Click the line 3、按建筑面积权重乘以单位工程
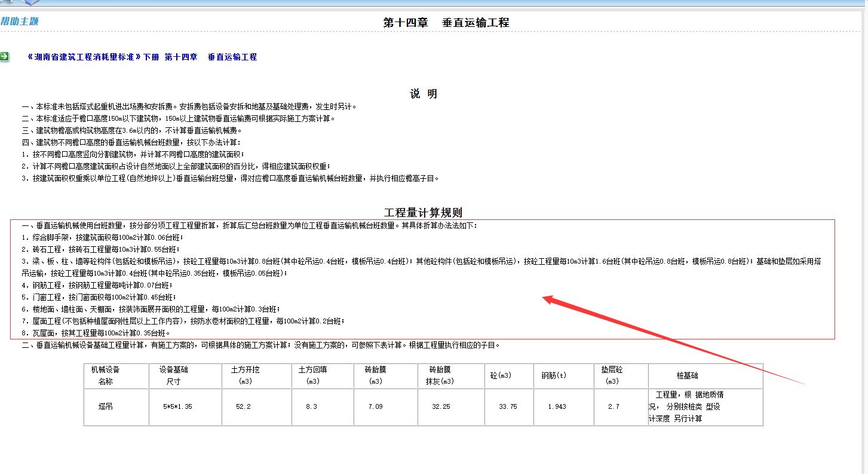 231,178
